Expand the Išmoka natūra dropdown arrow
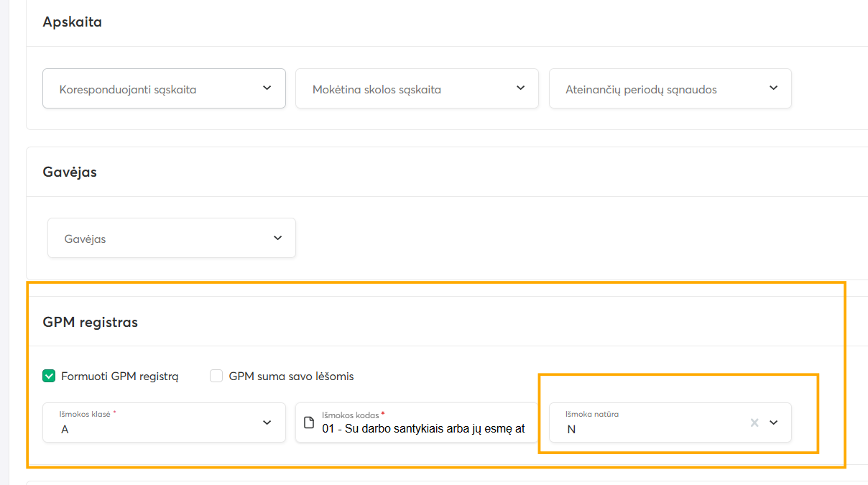This screenshot has height=485, width=868. click(x=774, y=422)
